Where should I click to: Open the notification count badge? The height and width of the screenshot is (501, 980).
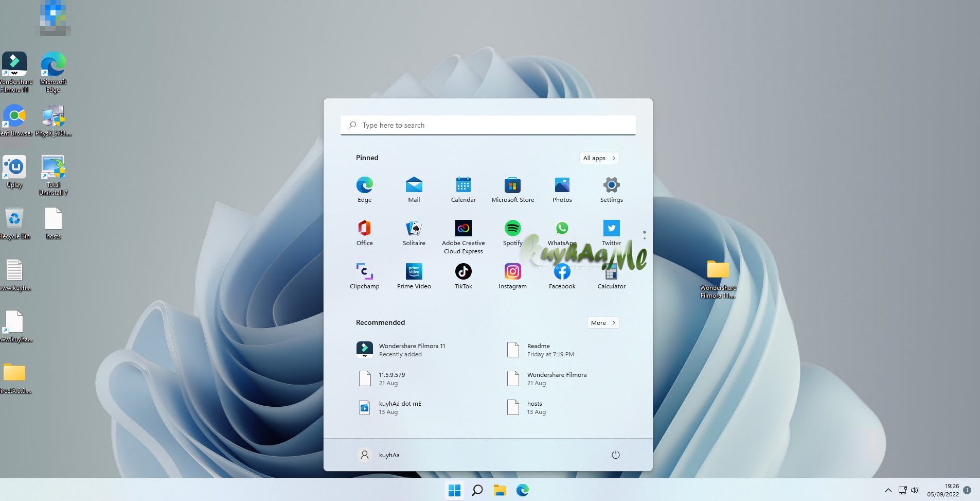[x=967, y=490]
